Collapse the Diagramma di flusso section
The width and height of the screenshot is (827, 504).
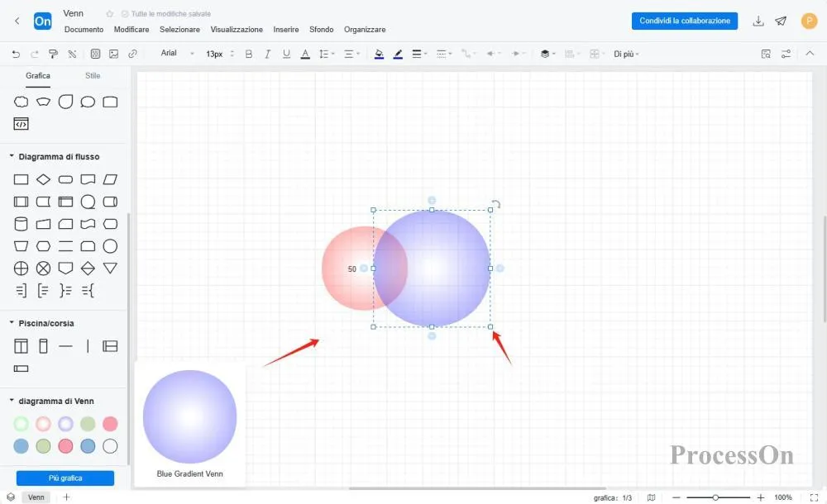click(x=12, y=156)
